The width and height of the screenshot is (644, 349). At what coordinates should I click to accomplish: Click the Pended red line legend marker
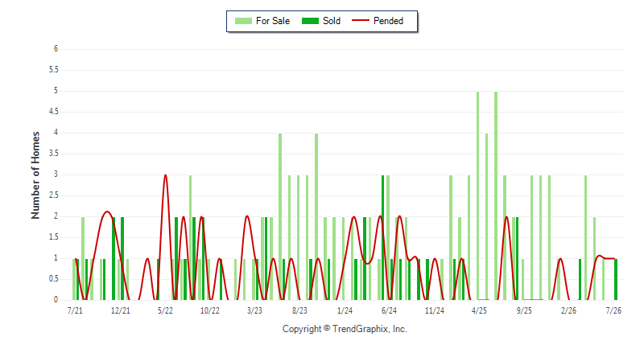point(361,20)
